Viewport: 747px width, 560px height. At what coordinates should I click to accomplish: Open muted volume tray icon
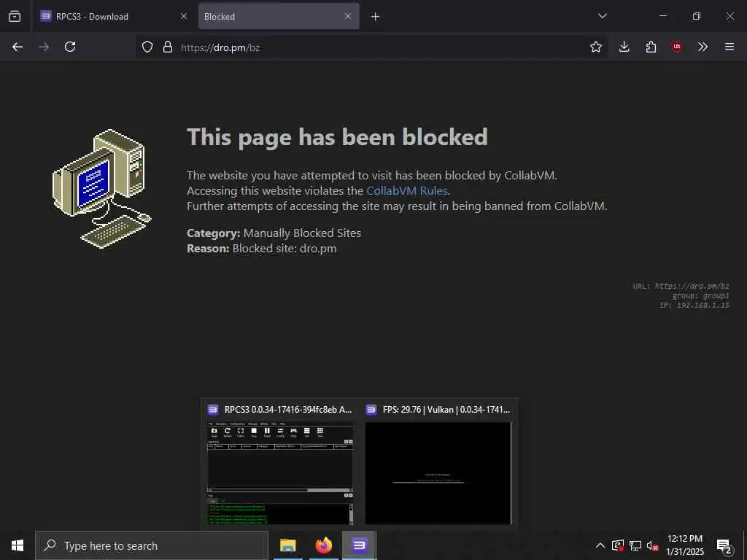click(x=652, y=545)
